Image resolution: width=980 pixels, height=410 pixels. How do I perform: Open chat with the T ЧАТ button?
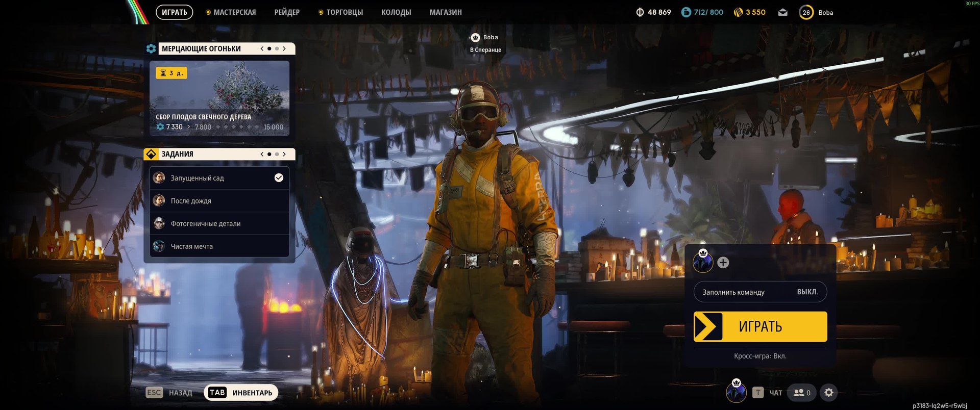767,393
